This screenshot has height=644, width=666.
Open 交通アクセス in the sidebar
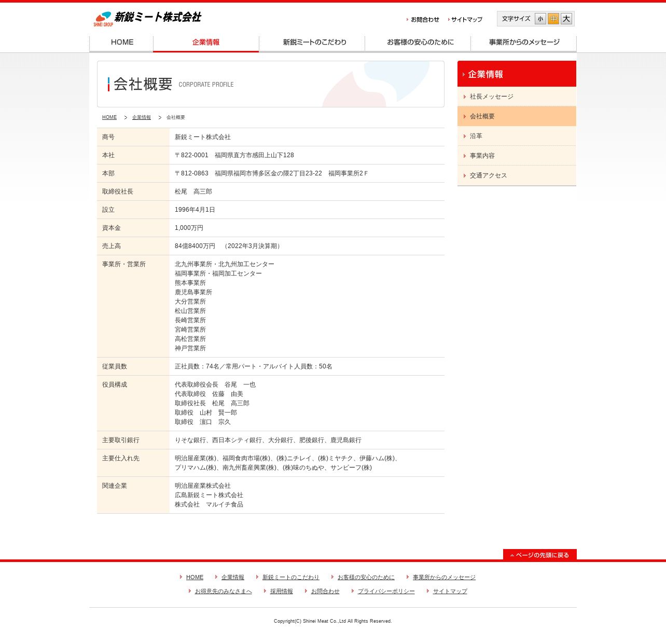[x=517, y=175]
